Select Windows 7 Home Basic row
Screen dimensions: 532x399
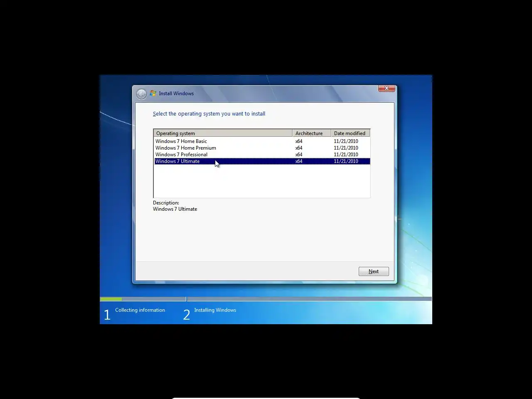262,141
